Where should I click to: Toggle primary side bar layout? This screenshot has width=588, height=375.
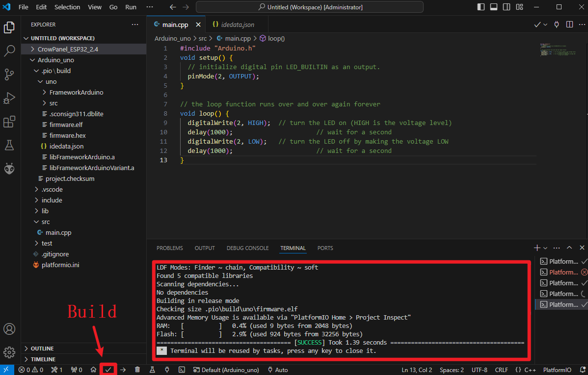(481, 7)
